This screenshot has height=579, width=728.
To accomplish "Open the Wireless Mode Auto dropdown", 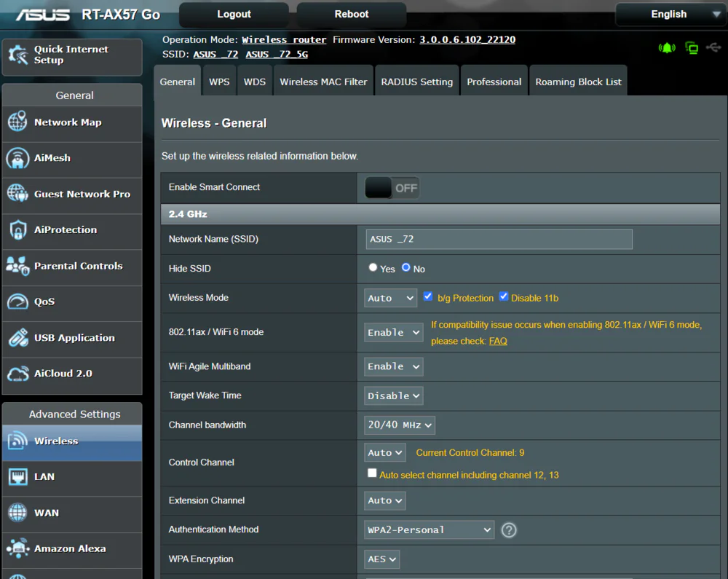I will 390,298.
